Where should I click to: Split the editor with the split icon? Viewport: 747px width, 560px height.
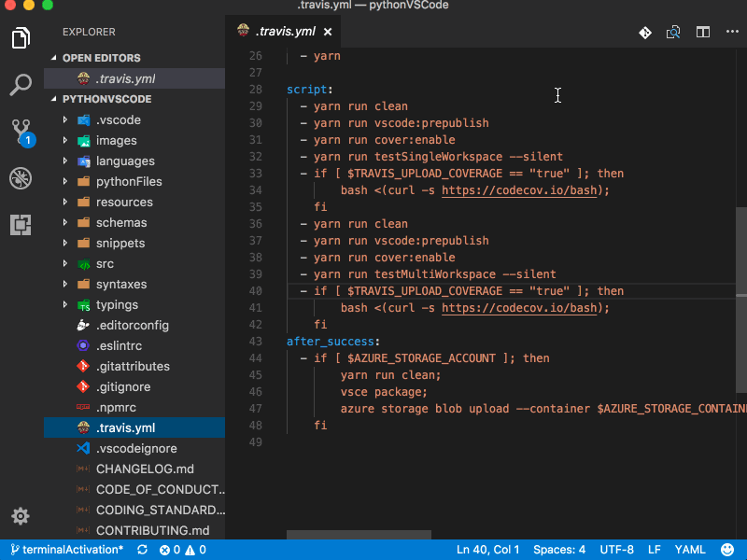click(x=703, y=32)
